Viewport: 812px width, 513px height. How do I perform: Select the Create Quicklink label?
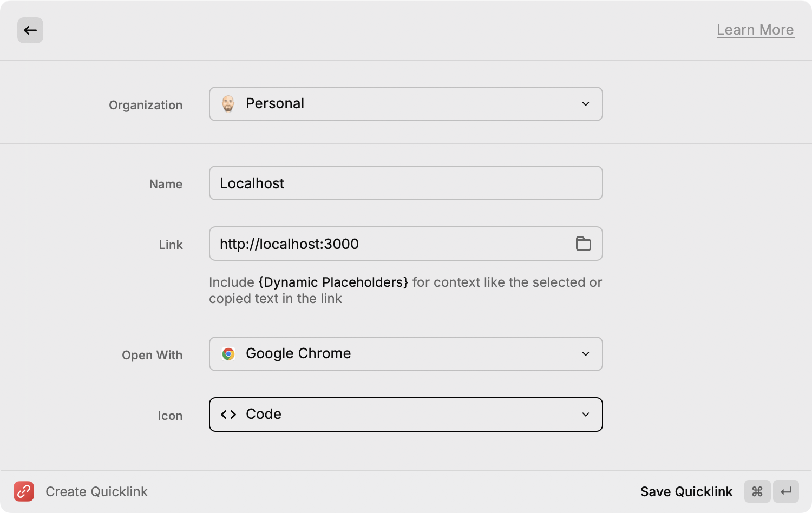pyautogui.click(x=96, y=491)
